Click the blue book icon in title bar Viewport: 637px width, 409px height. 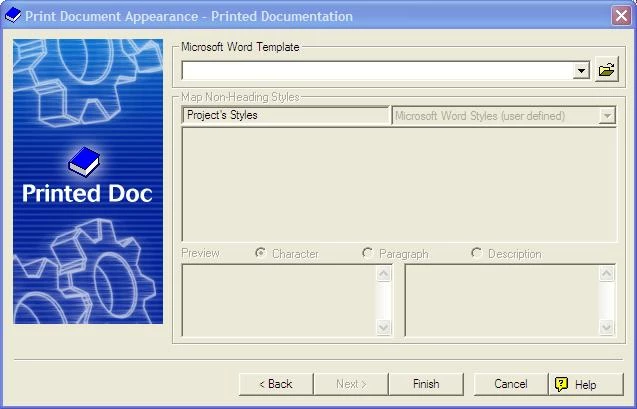[13, 15]
